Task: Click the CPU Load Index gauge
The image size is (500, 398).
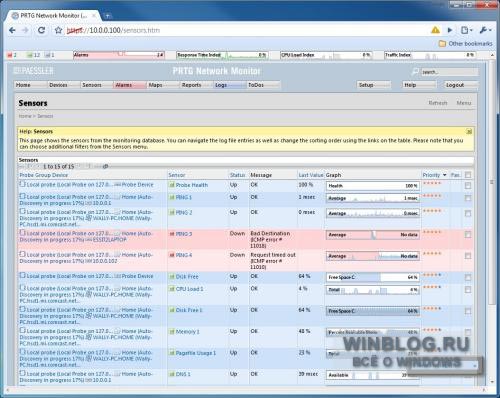Action: [326, 55]
